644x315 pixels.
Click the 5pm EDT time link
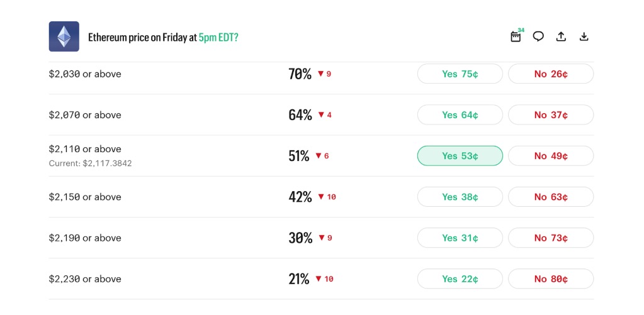point(218,37)
